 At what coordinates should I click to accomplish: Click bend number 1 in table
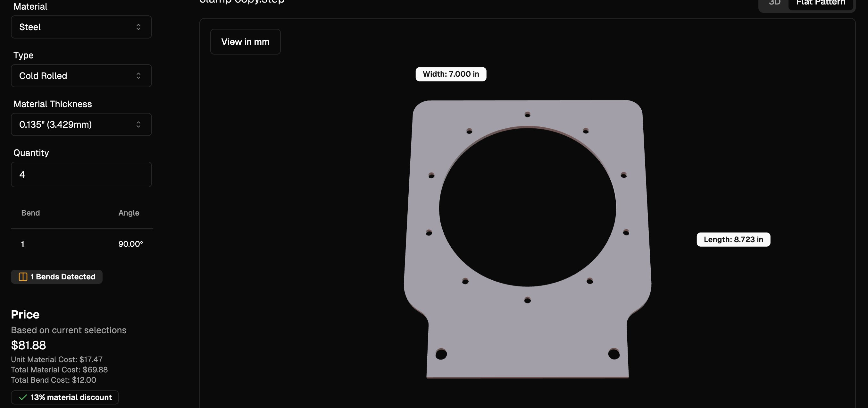click(x=22, y=244)
